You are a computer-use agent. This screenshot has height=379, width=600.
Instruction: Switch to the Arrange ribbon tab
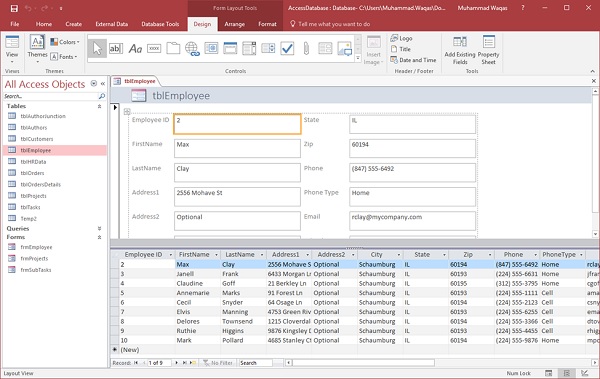pos(235,24)
